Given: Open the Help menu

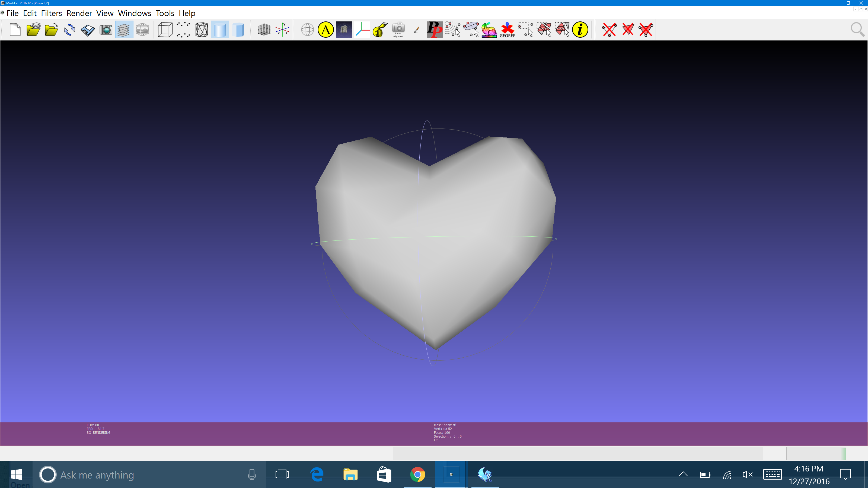Looking at the screenshot, I should pyautogui.click(x=187, y=13).
